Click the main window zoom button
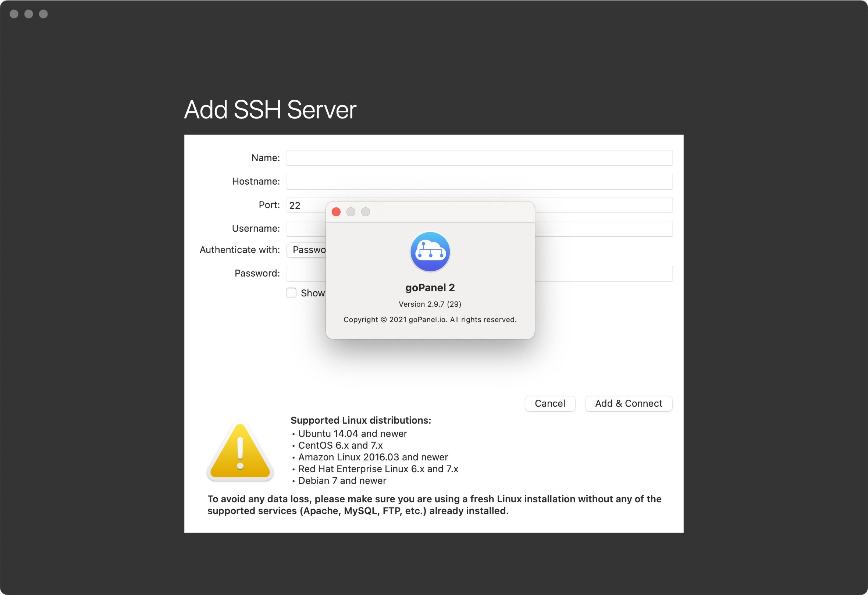 (43, 14)
